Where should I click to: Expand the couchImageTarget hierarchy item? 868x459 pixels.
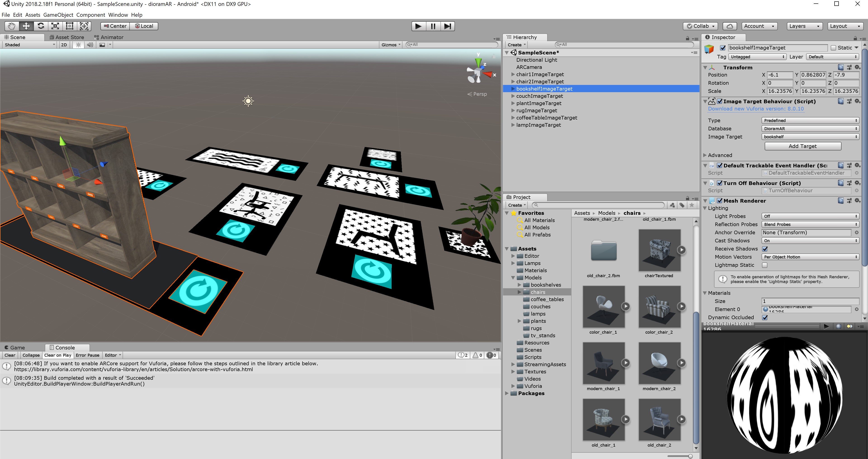(513, 96)
